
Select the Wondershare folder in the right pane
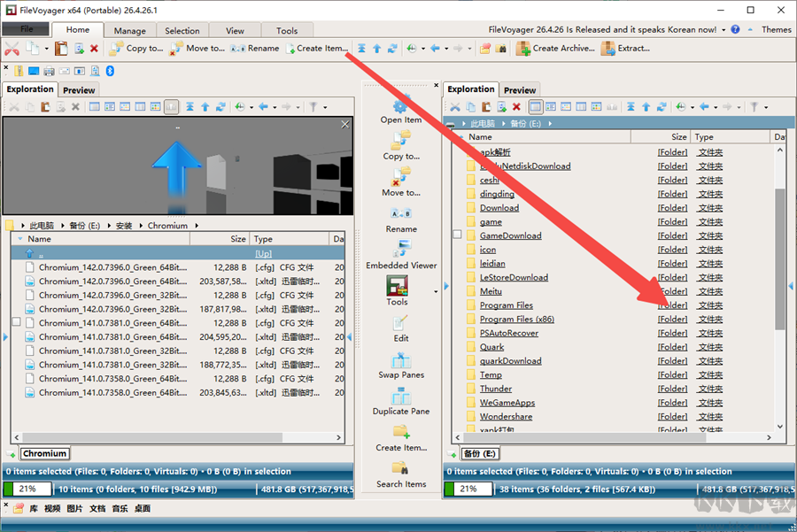(x=506, y=417)
